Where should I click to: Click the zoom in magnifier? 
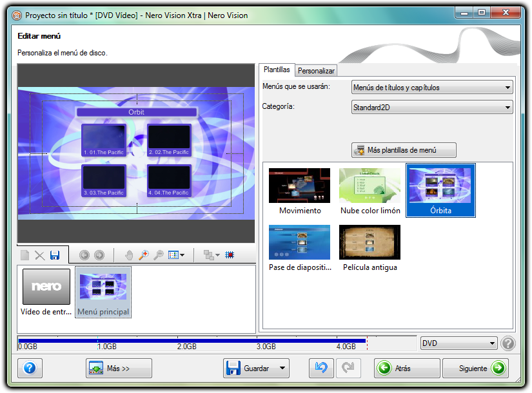pyautogui.click(x=144, y=255)
